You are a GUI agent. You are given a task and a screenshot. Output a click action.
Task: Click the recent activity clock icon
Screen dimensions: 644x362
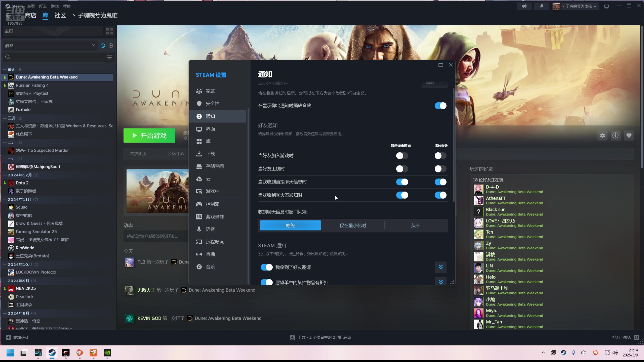point(103,46)
